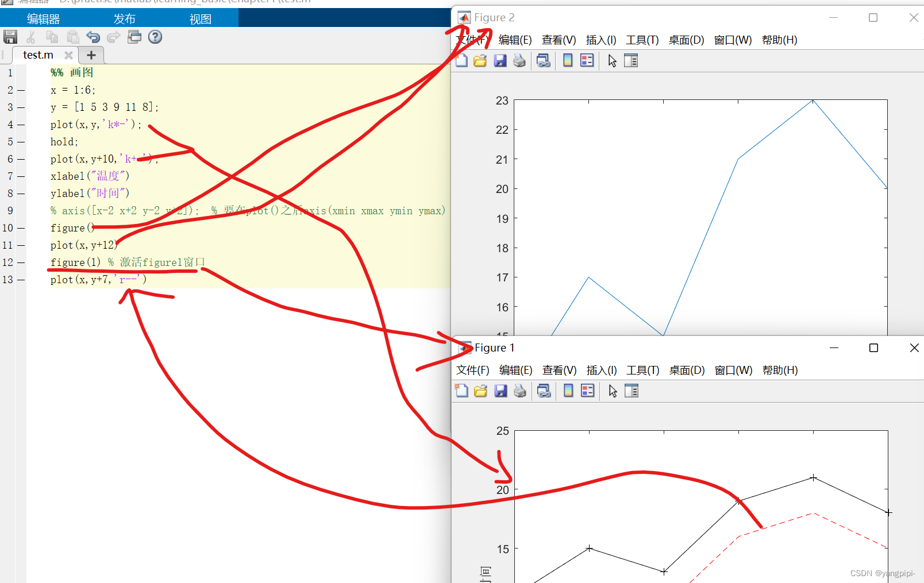This screenshot has height=583, width=924.
Task: Switch to the 视图 ribbon tab
Action: point(201,19)
